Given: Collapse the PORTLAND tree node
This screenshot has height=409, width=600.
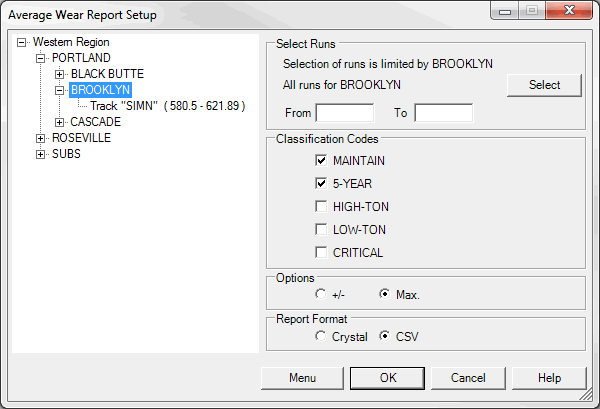Looking at the screenshot, I should pos(41,58).
